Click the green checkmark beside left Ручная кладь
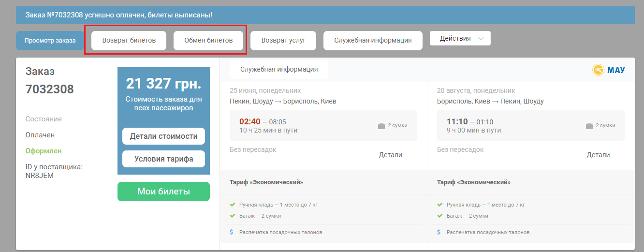 (233, 205)
